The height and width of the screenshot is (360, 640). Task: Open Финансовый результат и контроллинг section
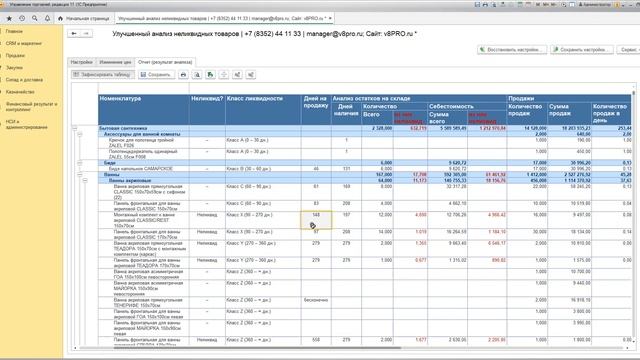pos(31,107)
